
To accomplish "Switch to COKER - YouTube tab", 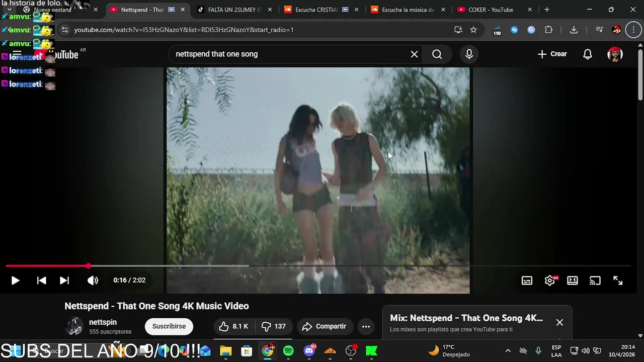I will [x=491, y=10].
